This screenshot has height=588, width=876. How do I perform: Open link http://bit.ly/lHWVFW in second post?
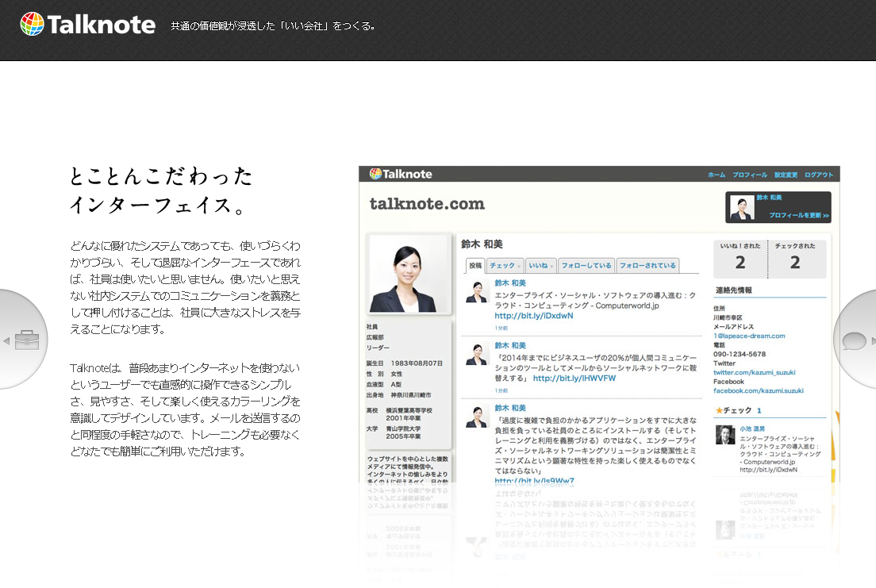click(x=574, y=379)
